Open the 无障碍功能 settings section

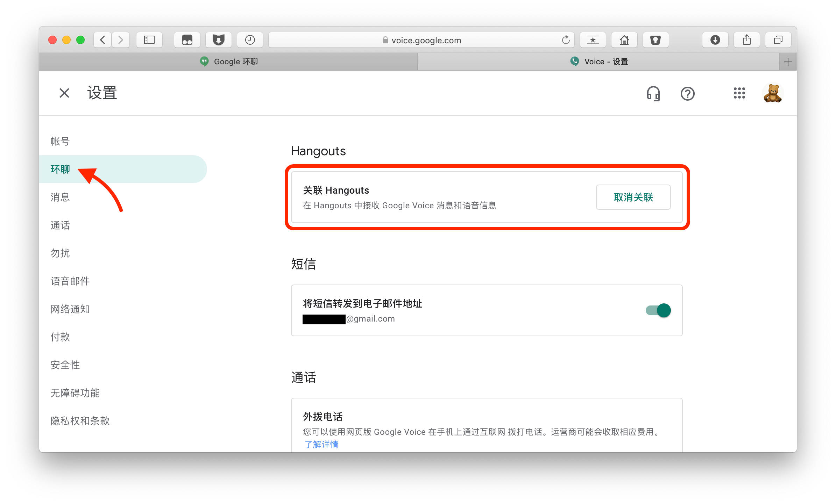75,393
